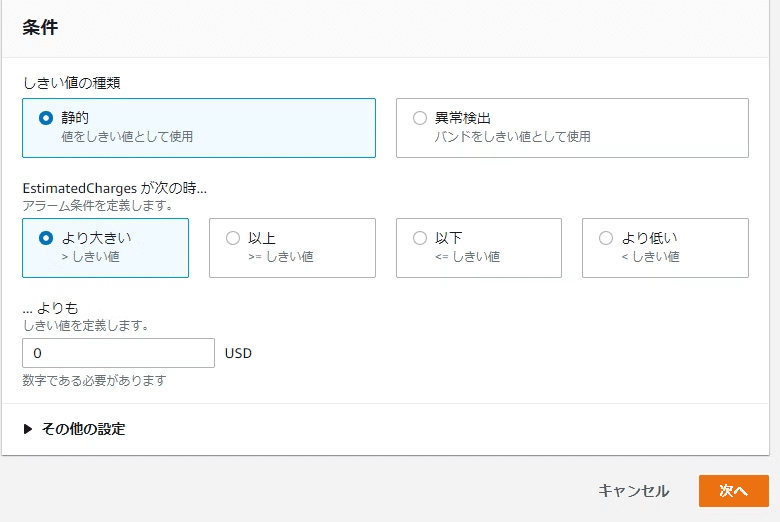Choose the より大きい condition radio button
The height and width of the screenshot is (522, 780).
point(46,238)
